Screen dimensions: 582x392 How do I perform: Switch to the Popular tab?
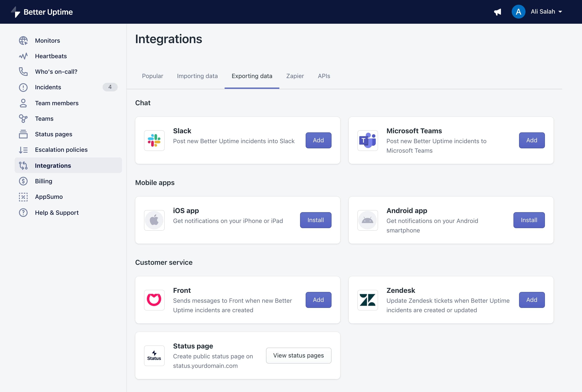coord(152,76)
